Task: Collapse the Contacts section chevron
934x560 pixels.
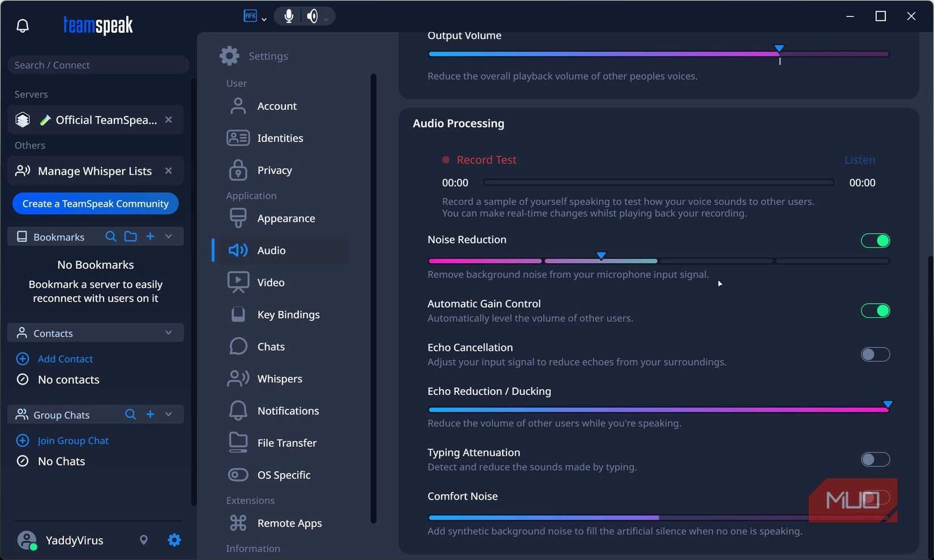Action: click(x=169, y=333)
